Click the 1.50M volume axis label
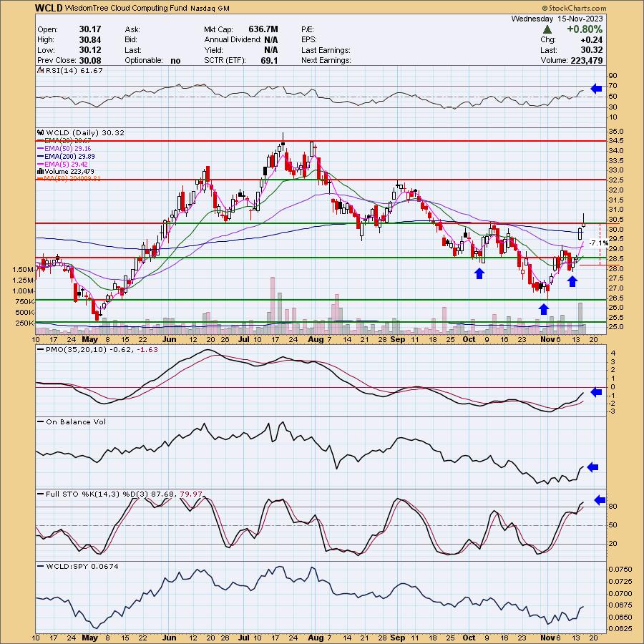 pyautogui.click(x=24, y=270)
